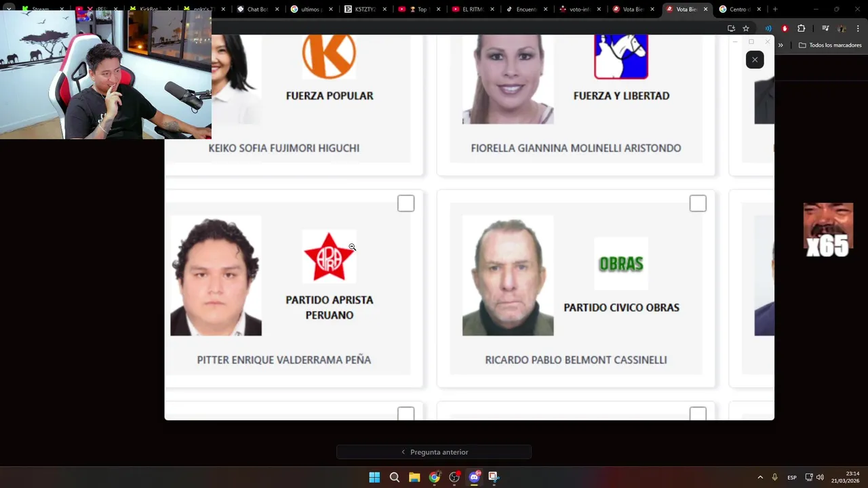Open the Chrome three-dot menu

point(858,28)
